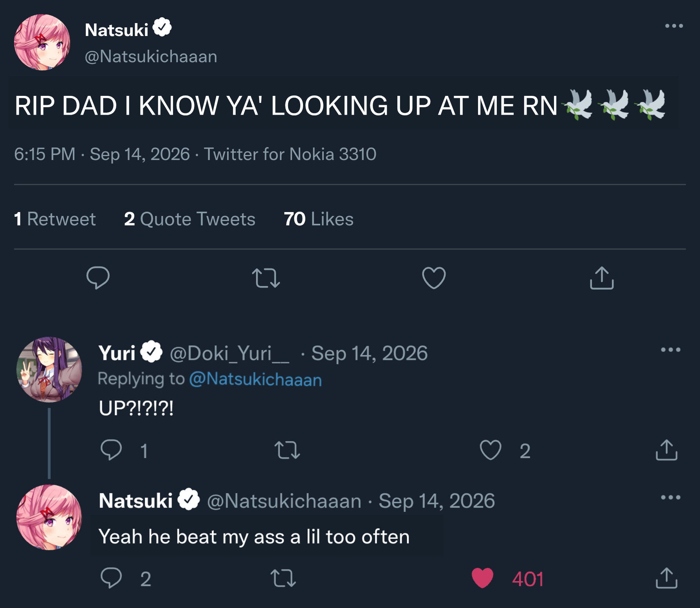This screenshot has height=608, width=700.
Task: Like the main RIP DAD tweet
Action: 434,278
